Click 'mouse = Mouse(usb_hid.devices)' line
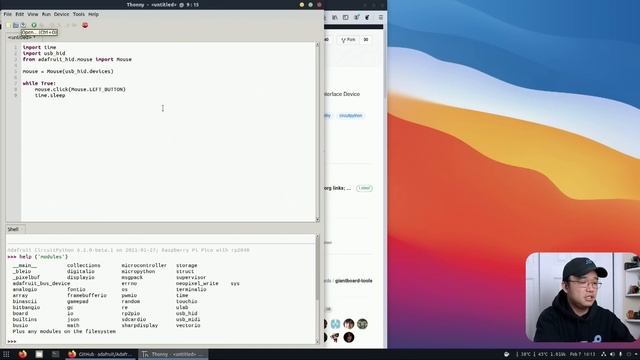The width and height of the screenshot is (640, 360). coord(68,71)
